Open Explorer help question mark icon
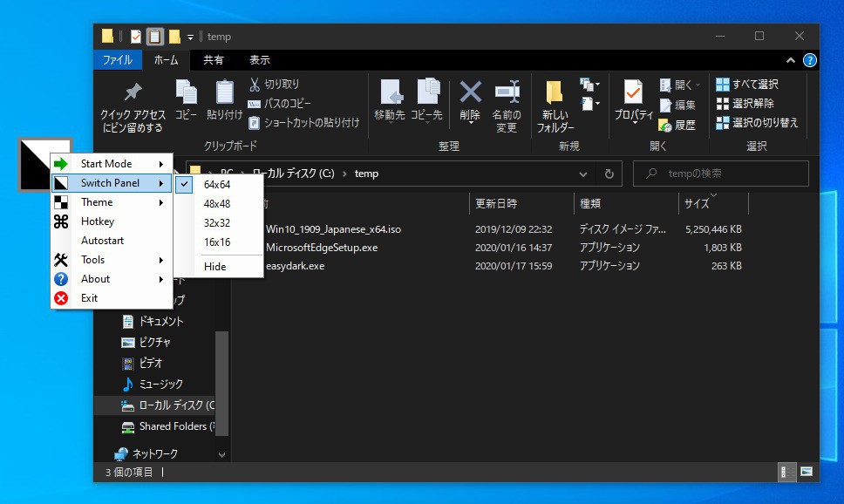The height and width of the screenshot is (504, 844). pyautogui.click(x=809, y=60)
